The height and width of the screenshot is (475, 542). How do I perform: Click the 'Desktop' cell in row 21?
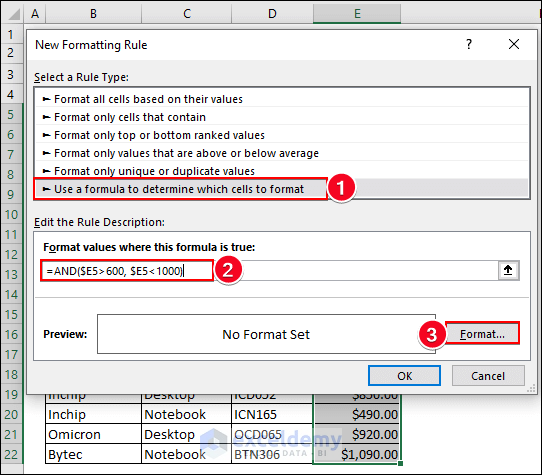[x=186, y=434]
